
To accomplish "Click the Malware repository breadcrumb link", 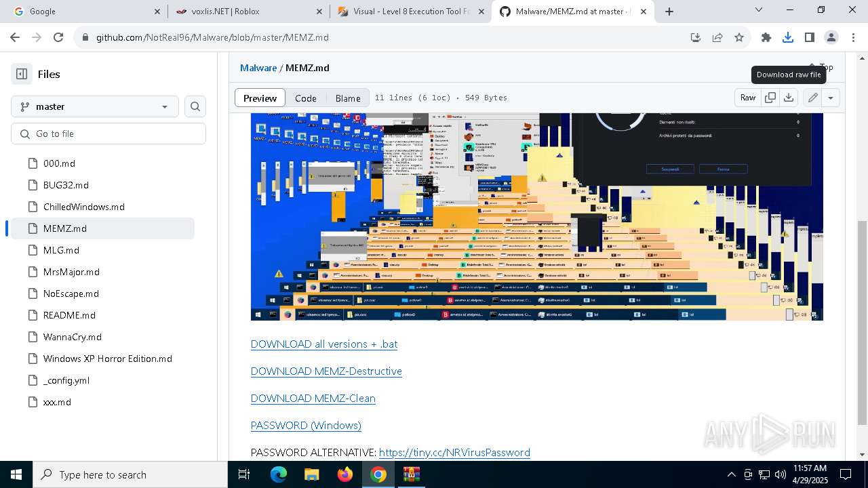I will (x=258, y=68).
